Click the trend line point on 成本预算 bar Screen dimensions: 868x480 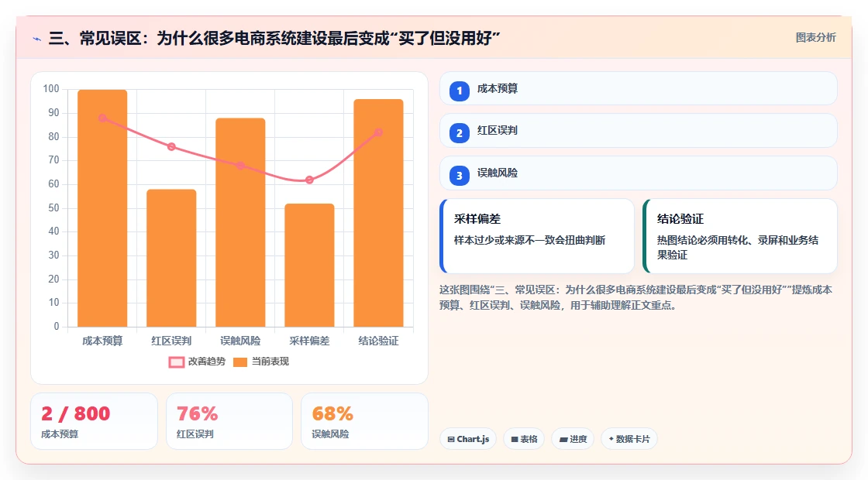102,118
